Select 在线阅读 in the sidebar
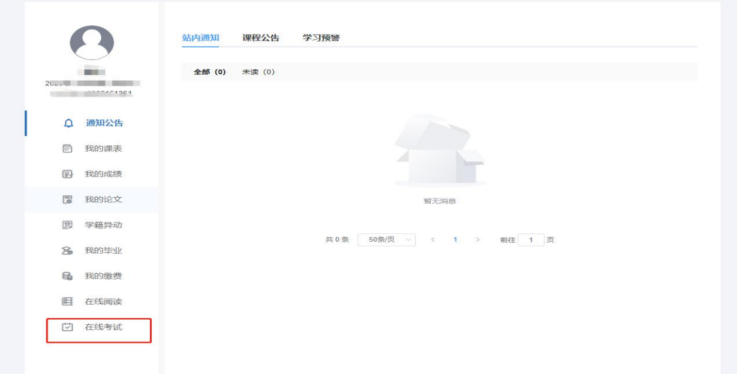737x374 pixels. (x=92, y=301)
